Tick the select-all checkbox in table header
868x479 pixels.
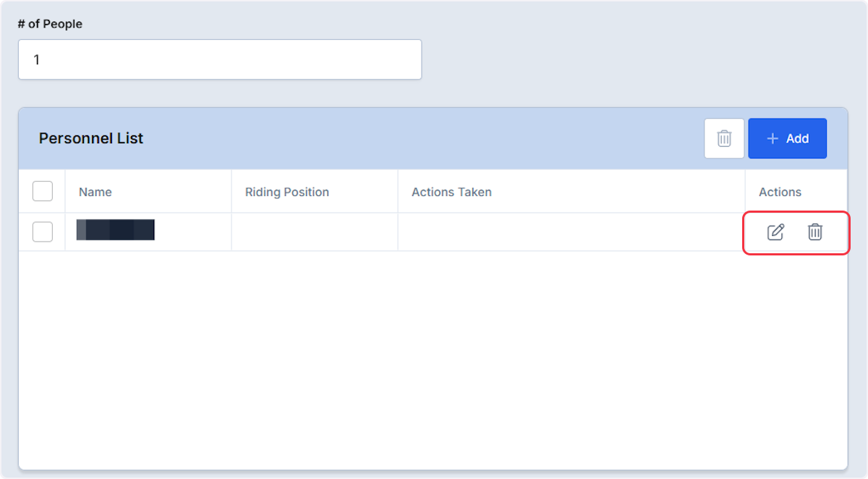tap(43, 192)
